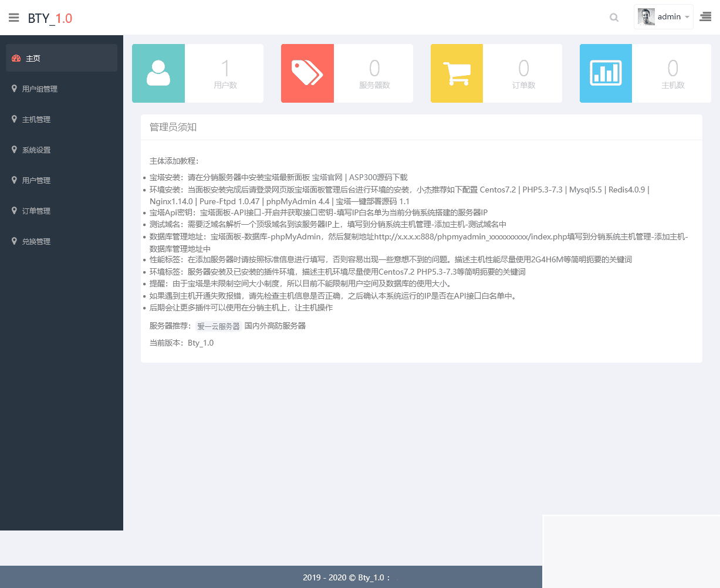Select the user count panel icon
720x588 pixels.
(x=158, y=73)
